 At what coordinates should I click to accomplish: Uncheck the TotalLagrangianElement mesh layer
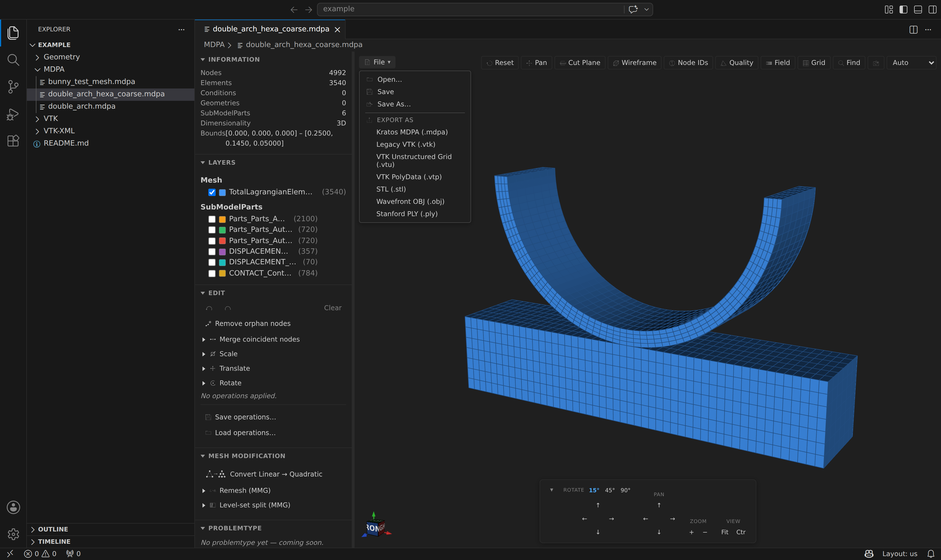[212, 192]
